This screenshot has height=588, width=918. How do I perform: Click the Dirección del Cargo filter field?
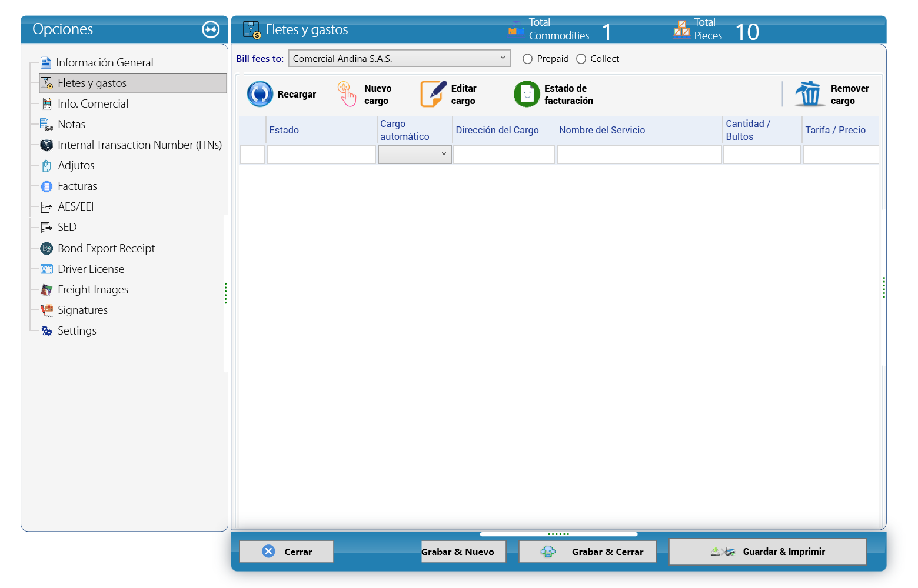point(504,154)
